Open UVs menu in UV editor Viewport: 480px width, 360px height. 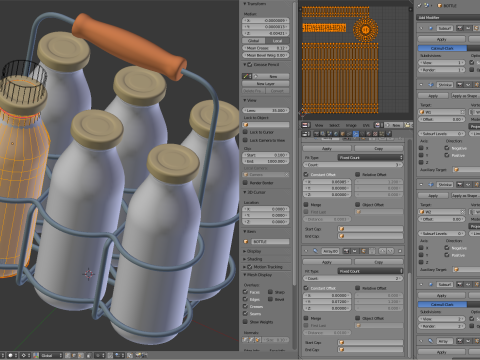[x=366, y=125]
